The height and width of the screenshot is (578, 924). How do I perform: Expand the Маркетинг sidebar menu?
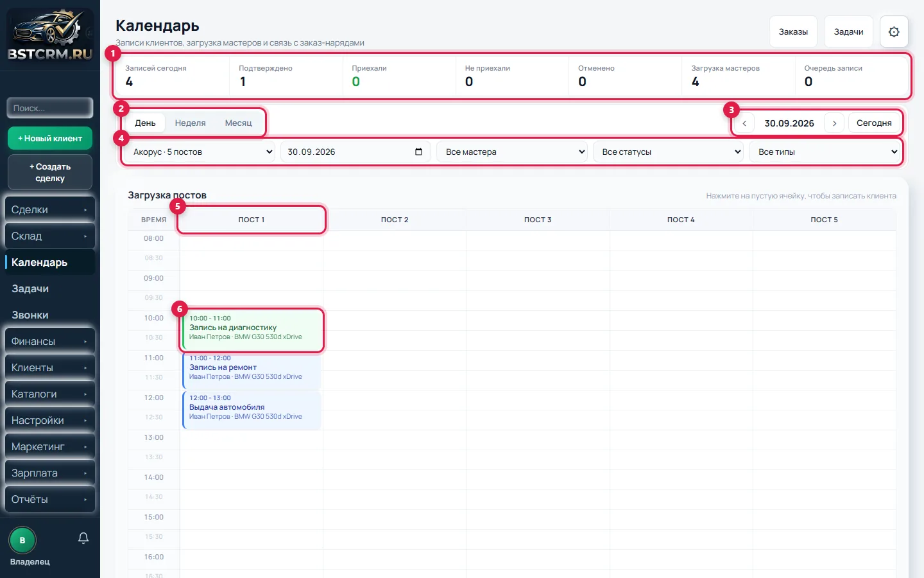click(50, 447)
